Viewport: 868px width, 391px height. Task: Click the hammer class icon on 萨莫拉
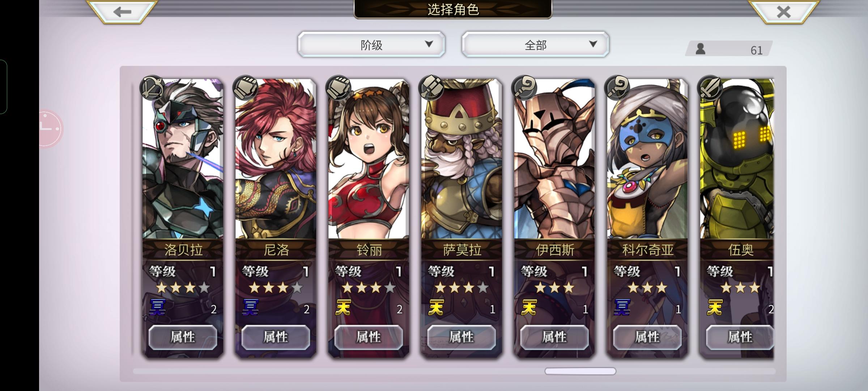click(x=431, y=88)
